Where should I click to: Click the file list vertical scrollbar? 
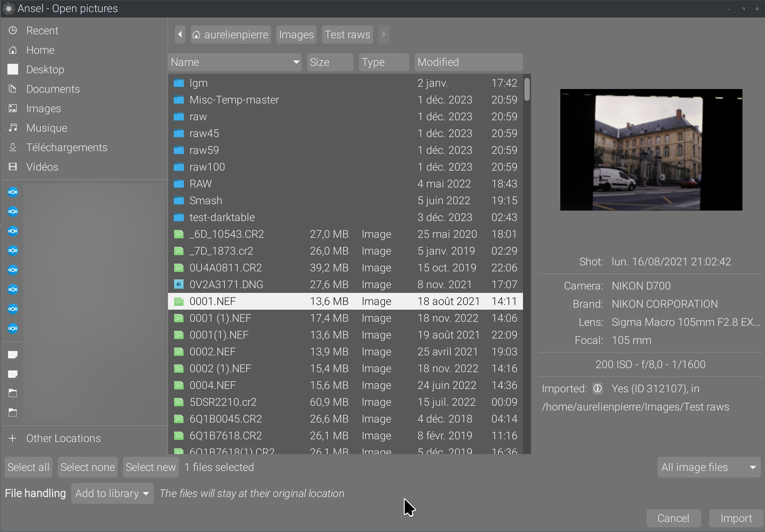[x=527, y=89]
